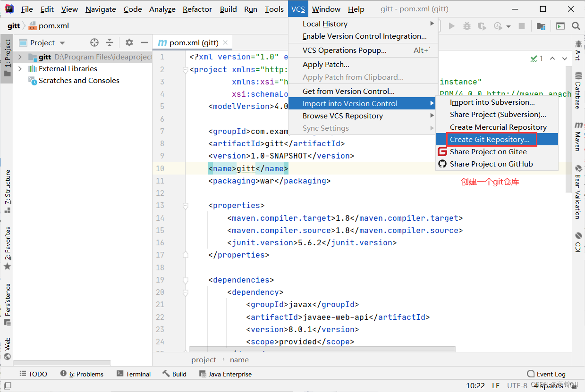Image resolution: width=585 pixels, height=392 pixels.
Task: Click the Stop square icon in the toolbar
Action: pyautogui.click(x=522, y=26)
